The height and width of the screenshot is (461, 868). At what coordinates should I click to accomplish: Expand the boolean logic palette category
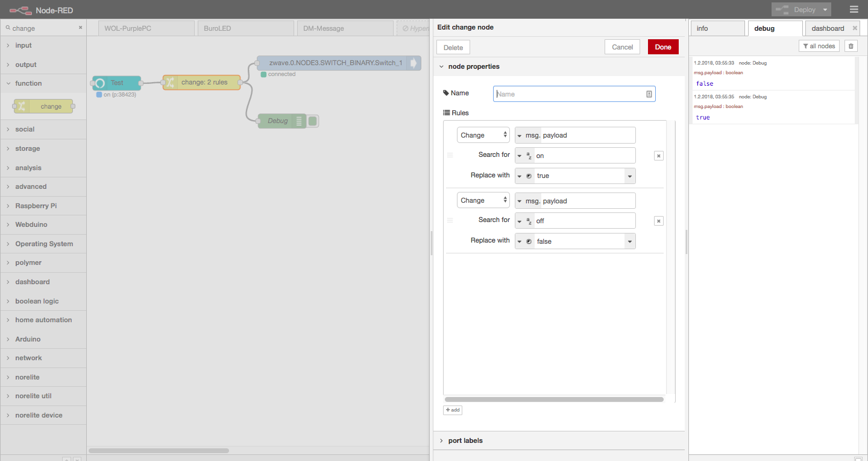pyautogui.click(x=43, y=301)
